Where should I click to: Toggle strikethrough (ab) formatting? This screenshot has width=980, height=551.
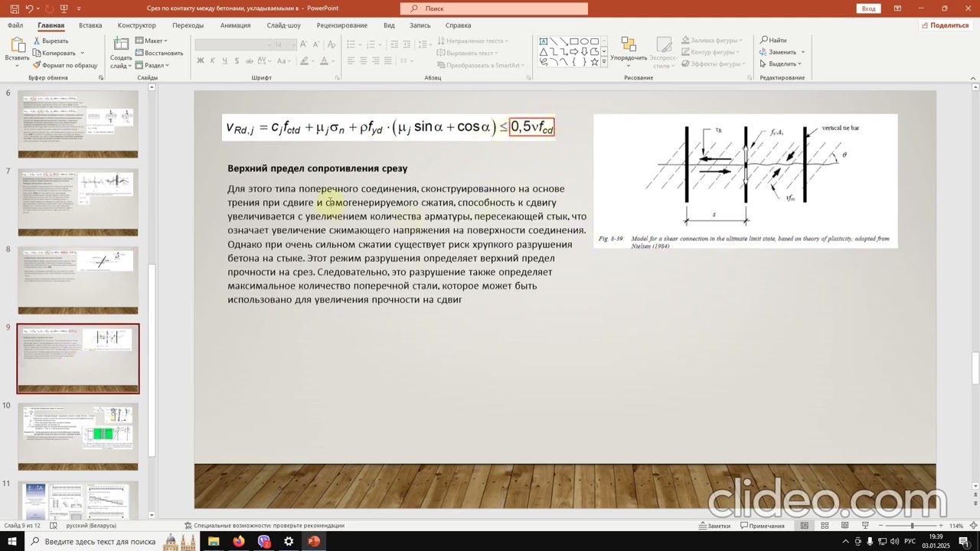250,60
